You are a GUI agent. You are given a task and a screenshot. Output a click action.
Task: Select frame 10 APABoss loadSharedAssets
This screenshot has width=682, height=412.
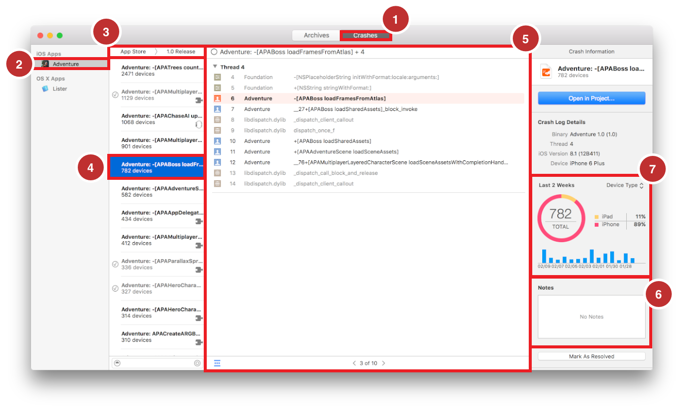pos(368,141)
